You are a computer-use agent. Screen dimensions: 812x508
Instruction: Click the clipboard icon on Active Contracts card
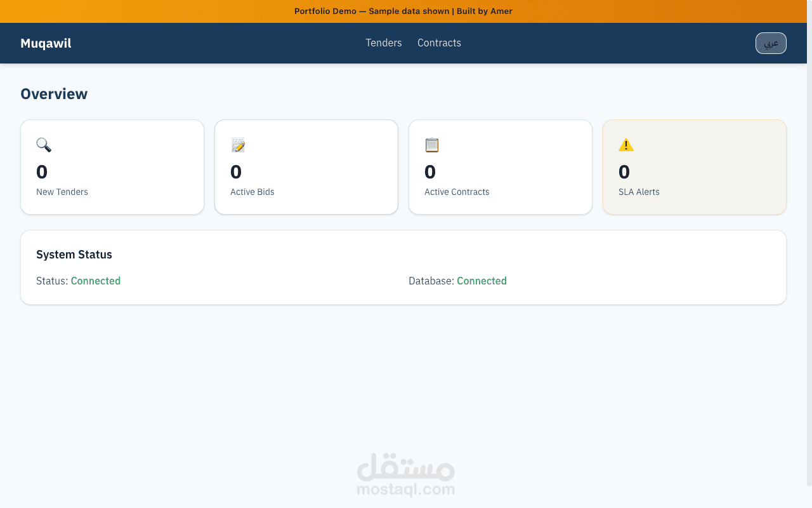point(431,145)
